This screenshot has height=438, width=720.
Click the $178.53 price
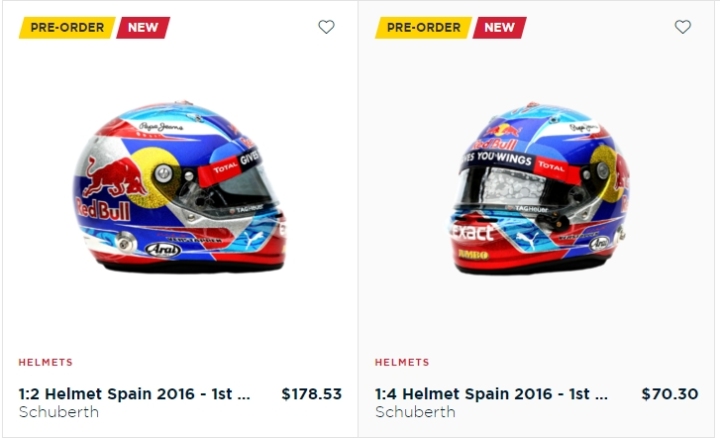(312, 394)
